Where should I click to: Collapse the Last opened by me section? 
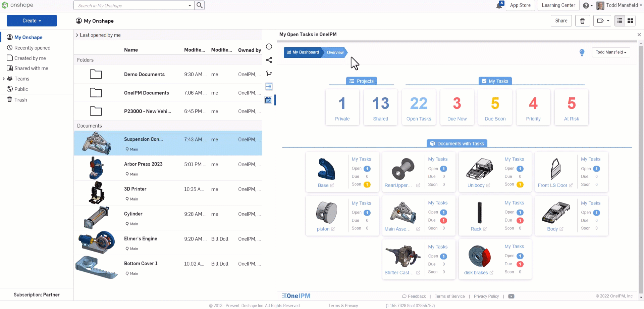click(77, 35)
